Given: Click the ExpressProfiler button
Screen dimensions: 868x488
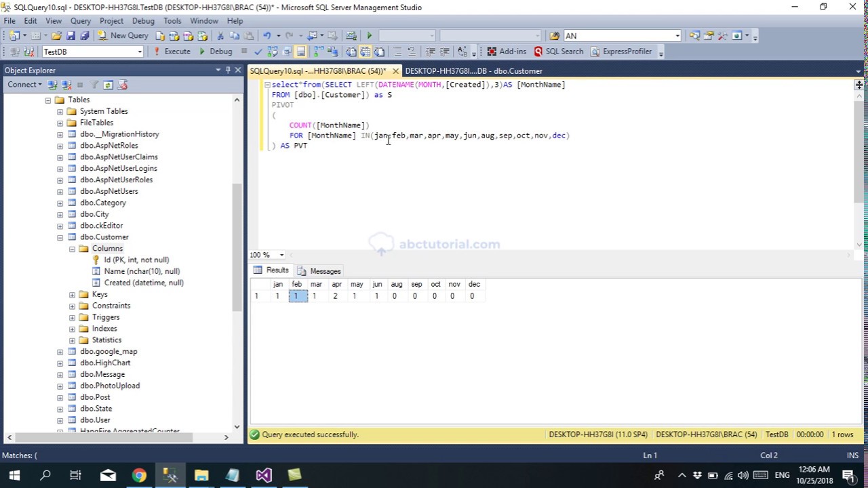Looking at the screenshot, I should (x=620, y=52).
